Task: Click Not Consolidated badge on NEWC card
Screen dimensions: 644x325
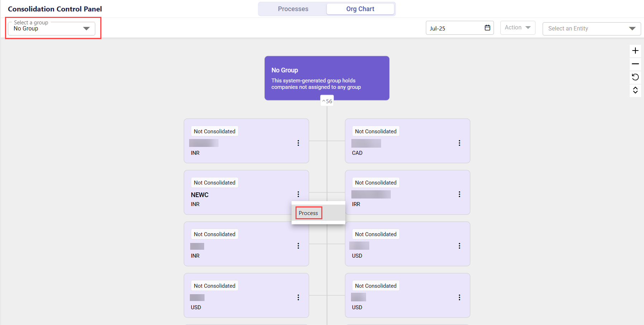Action: [x=215, y=183]
